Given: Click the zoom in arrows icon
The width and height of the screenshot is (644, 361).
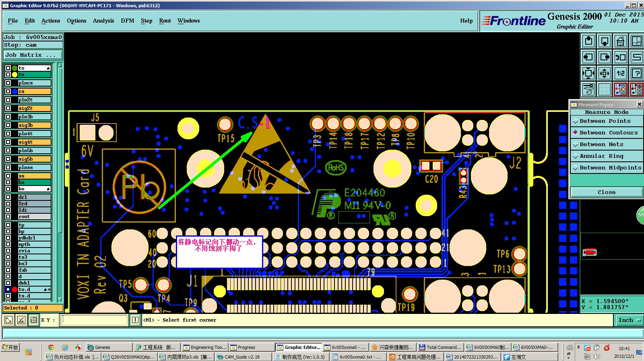Looking at the screenshot, I should point(588,73).
